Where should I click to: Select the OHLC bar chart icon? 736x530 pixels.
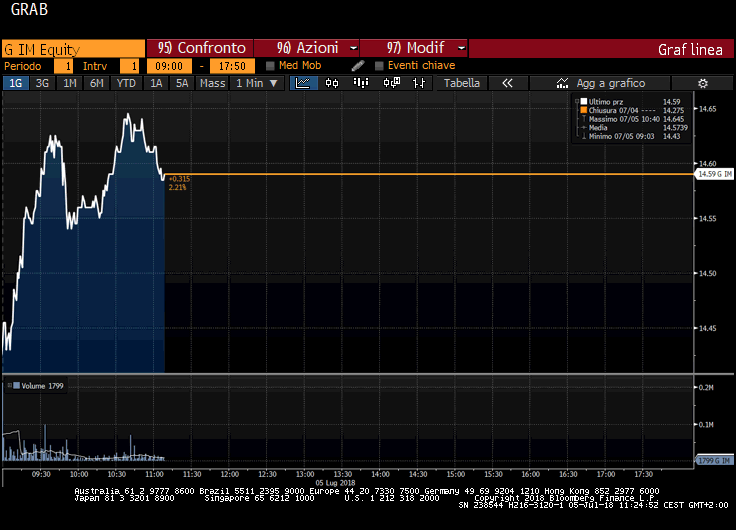[x=361, y=83]
